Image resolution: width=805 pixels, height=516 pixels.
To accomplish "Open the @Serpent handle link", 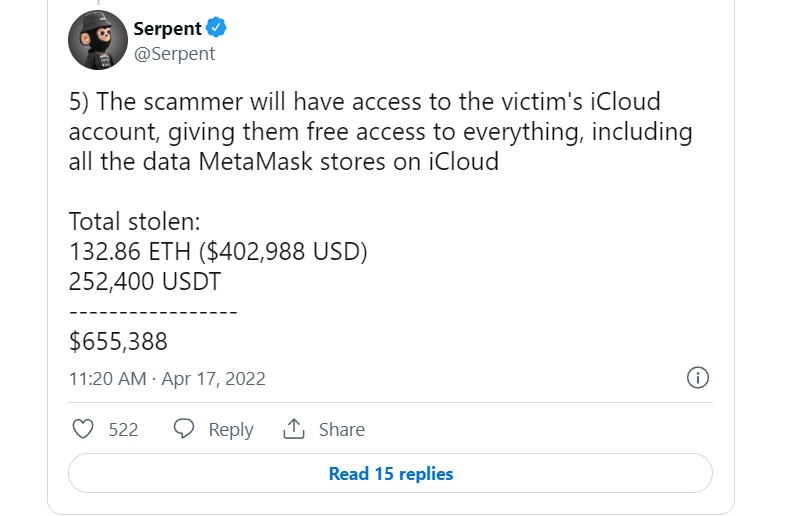I will [174, 54].
